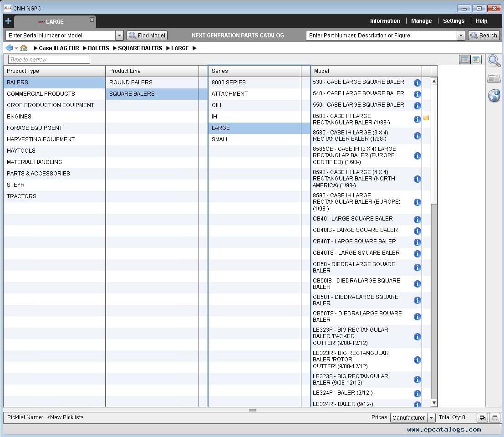Open a new tab with plus icon
The width and height of the screenshot is (504, 437).
click(8, 21)
